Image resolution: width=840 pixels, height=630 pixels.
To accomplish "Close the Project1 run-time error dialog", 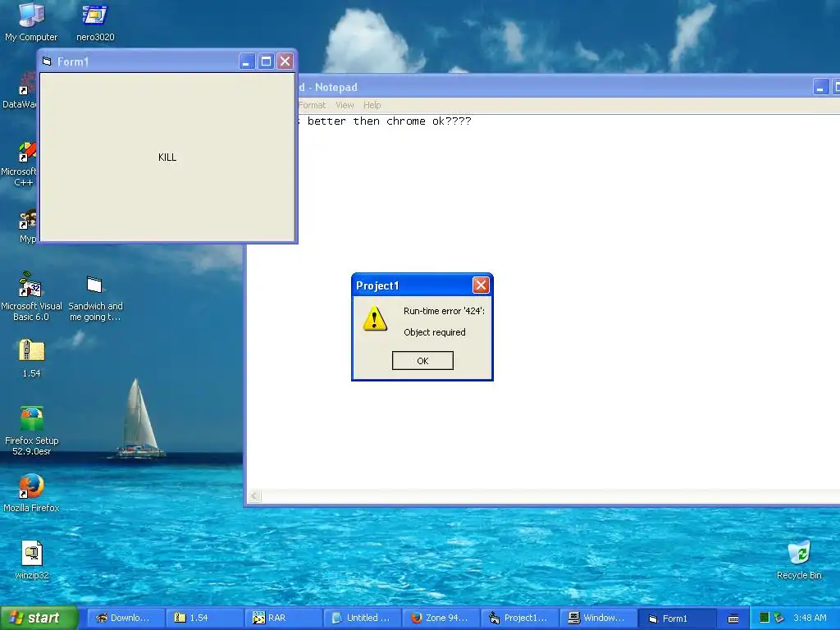I will point(481,285).
